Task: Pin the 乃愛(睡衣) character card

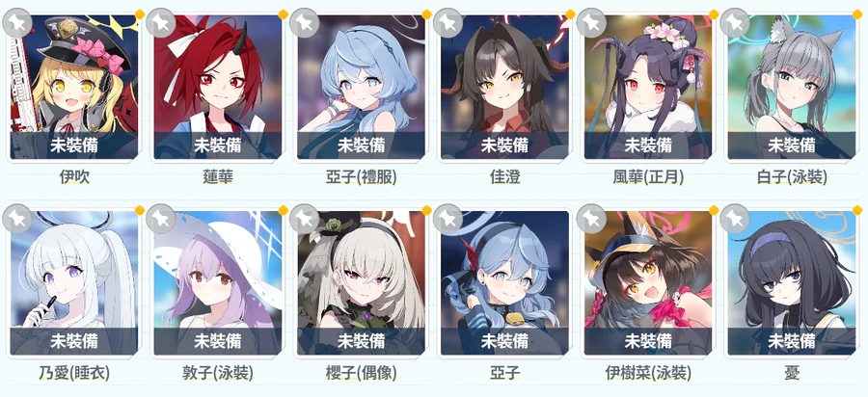Action: coord(16,219)
